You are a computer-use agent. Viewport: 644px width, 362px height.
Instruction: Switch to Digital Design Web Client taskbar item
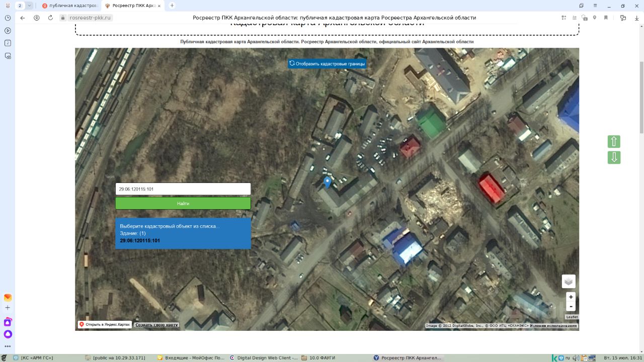(x=264, y=358)
